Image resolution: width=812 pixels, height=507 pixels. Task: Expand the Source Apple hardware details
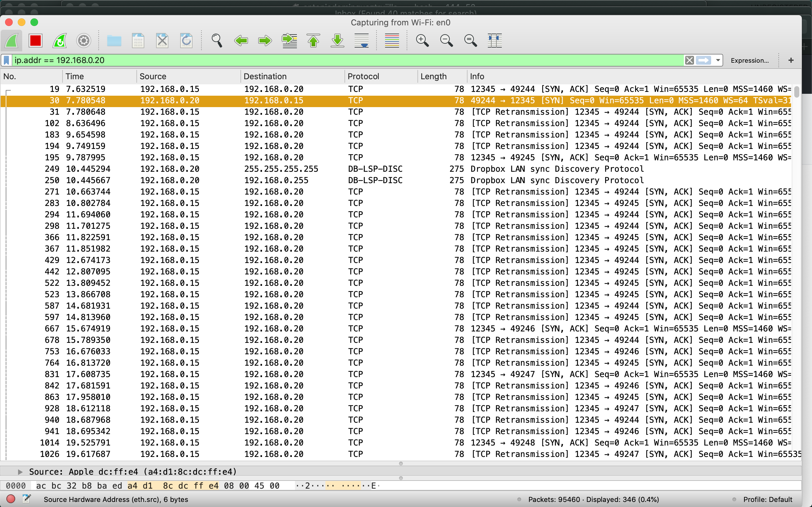[x=20, y=472]
